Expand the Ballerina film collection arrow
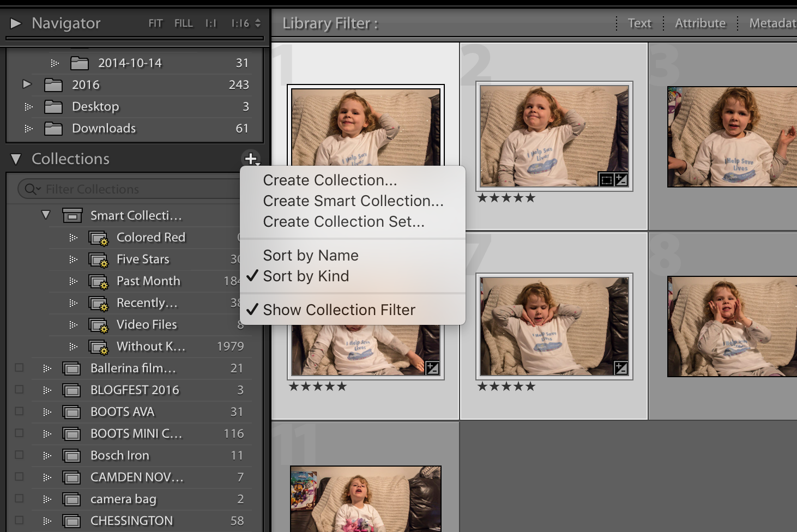 (47, 368)
